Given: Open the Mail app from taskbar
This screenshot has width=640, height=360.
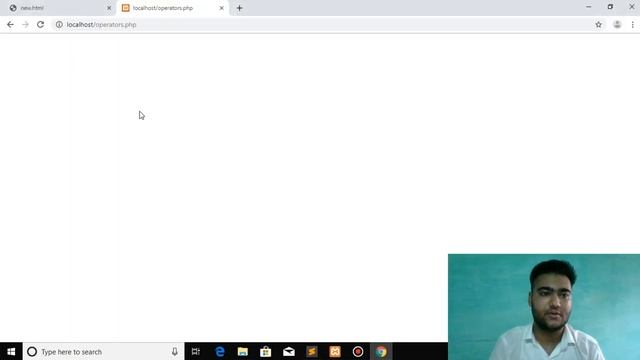Looking at the screenshot, I should [x=289, y=351].
